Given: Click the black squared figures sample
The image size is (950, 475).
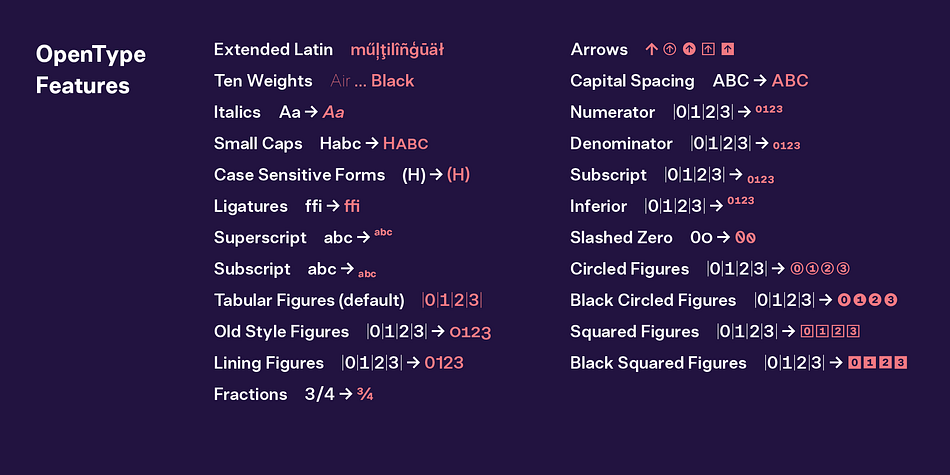Looking at the screenshot, I should (877, 363).
